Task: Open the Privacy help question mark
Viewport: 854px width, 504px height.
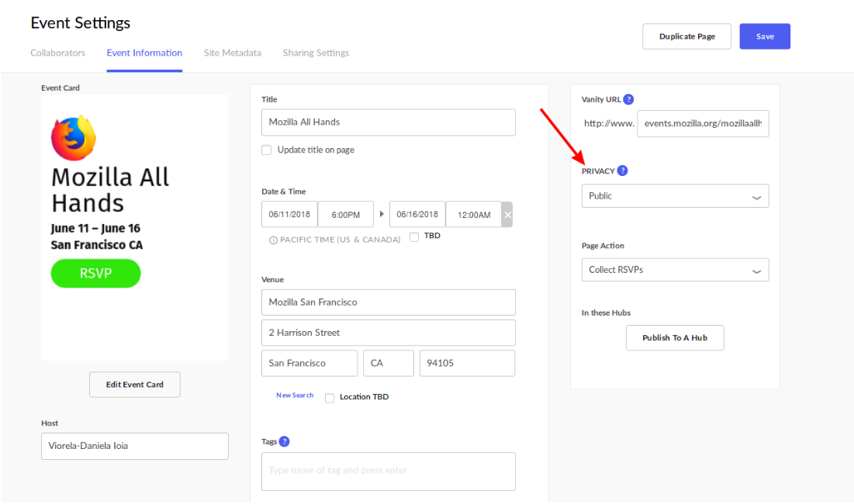Action: point(623,171)
